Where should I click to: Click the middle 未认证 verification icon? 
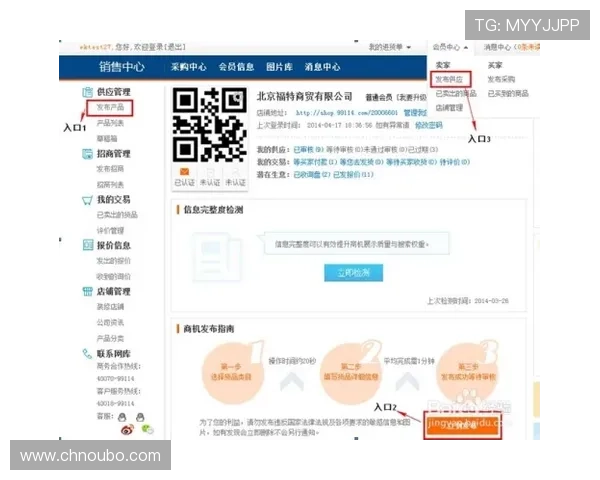click(210, 172)
